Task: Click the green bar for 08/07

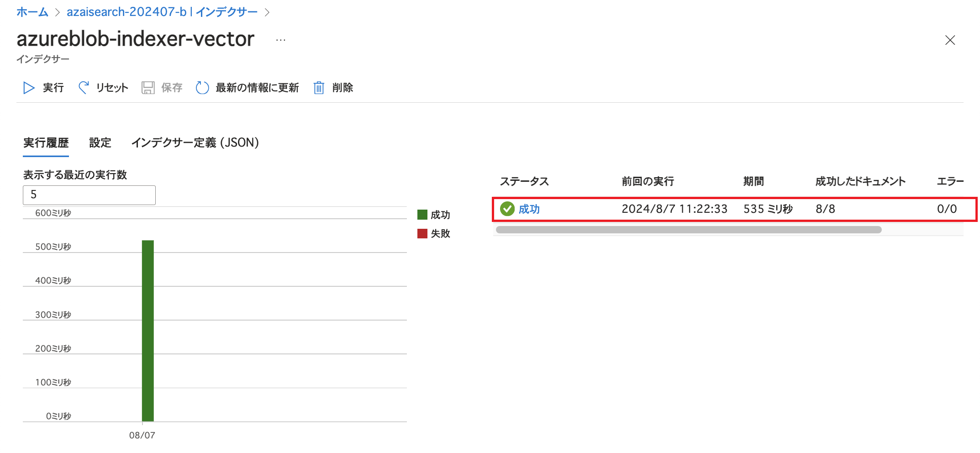Action: (148, 331)
